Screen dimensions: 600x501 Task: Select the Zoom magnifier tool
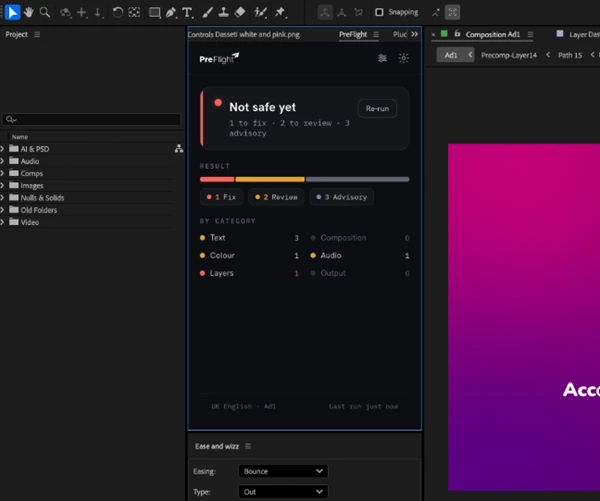point(45,12)
